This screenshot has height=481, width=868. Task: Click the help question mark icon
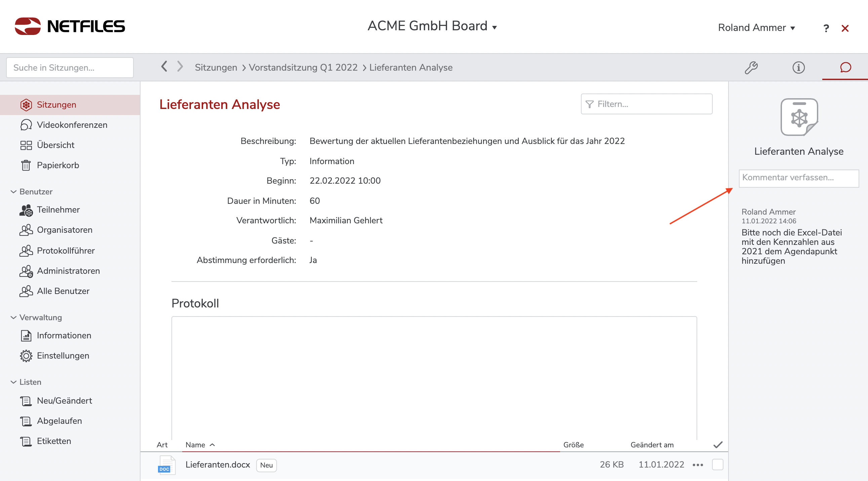pyautogui.click(x=826, y=28)
